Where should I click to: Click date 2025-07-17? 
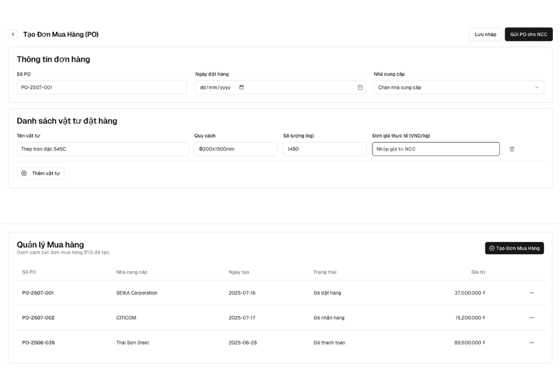coord(242,318)
